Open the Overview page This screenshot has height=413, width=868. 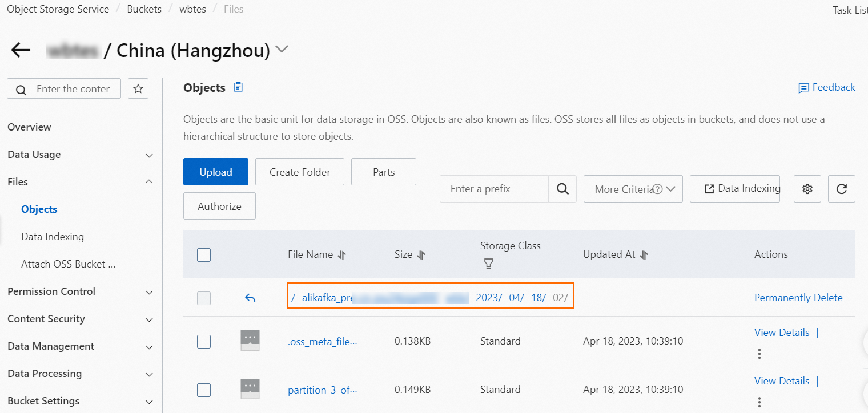tap(29, 127)
